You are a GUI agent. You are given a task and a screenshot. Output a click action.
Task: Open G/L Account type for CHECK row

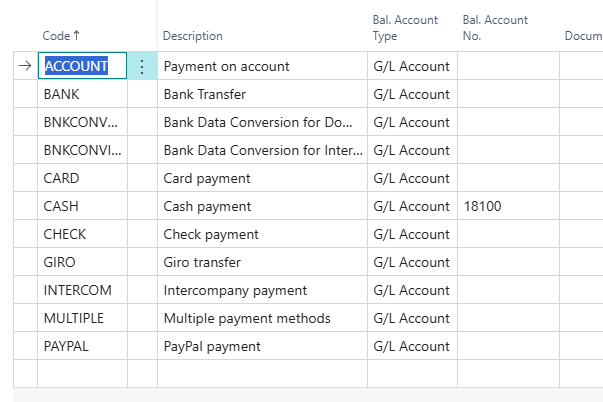[x=412, y=234]
